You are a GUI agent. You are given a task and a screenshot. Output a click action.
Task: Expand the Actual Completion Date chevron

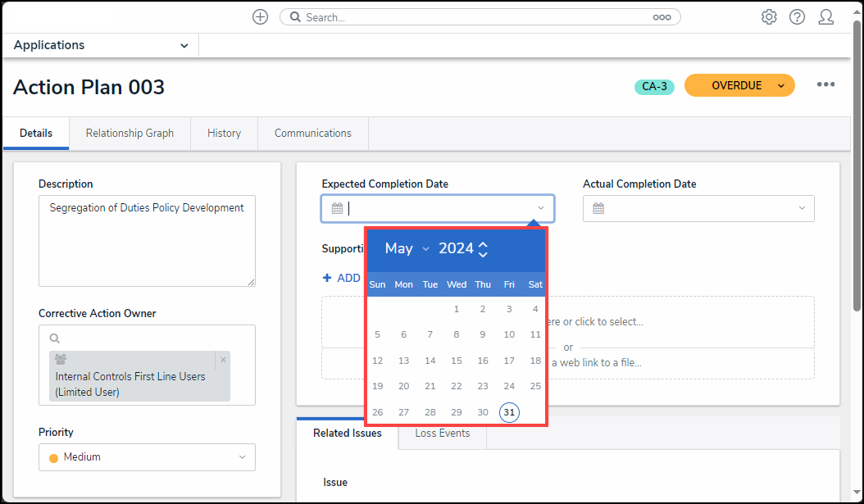[802, 208]
